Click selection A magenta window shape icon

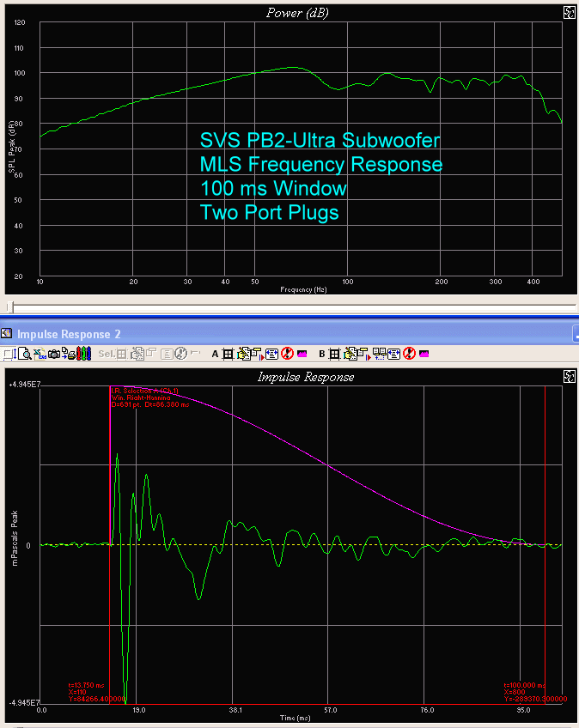(302, 354)
